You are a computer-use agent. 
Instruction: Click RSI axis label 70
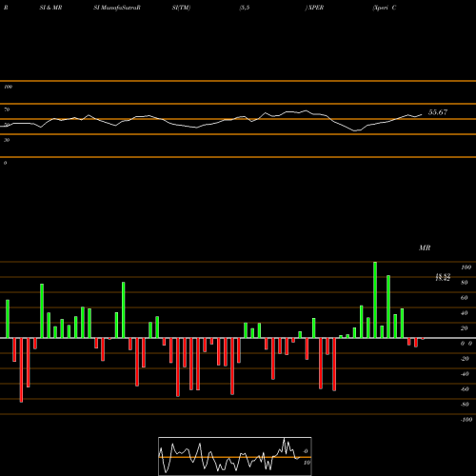pos(7,109)
